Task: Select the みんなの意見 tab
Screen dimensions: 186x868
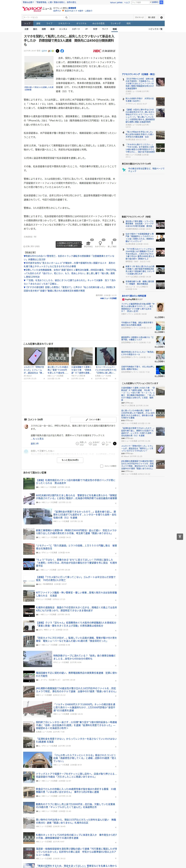Action: click(98, 24)
